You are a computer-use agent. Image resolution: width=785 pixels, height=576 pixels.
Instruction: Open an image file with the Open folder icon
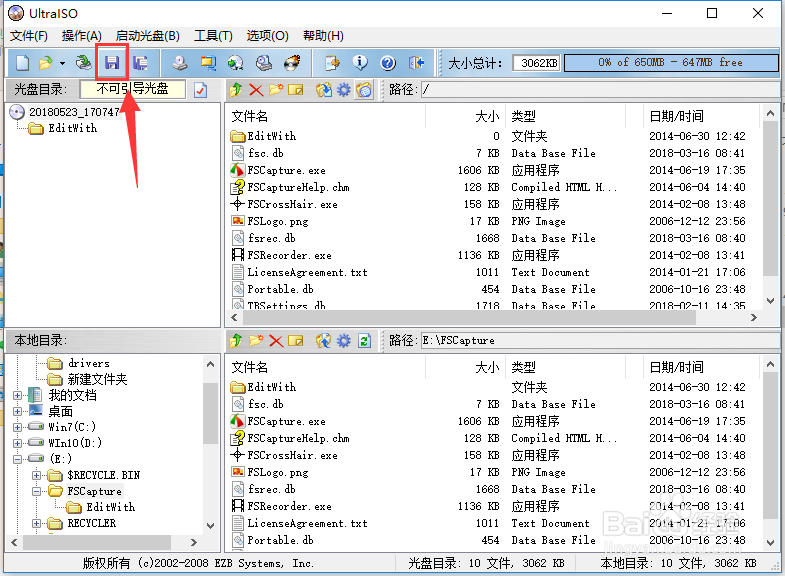click(45, 63)
